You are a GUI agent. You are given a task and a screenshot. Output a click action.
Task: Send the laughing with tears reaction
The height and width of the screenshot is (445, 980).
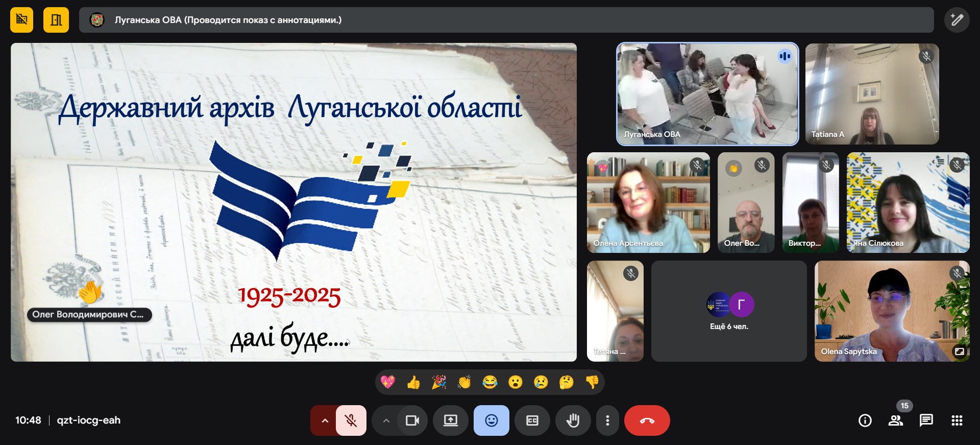tap(490, 382)
